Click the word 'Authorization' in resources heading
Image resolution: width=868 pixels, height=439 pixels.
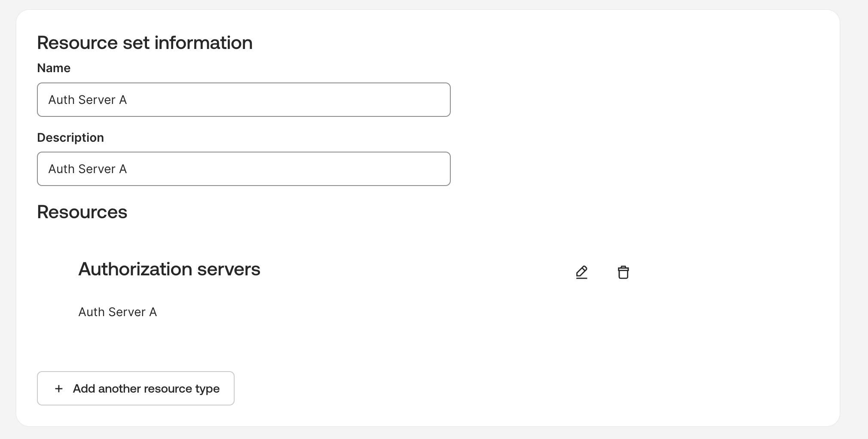(135, 269)
